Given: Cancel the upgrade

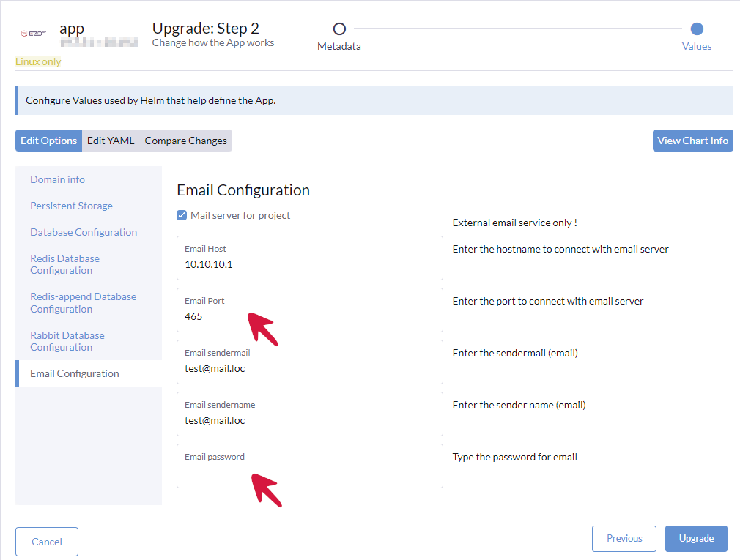Looking at the screenshot, I should click(47, 542).
